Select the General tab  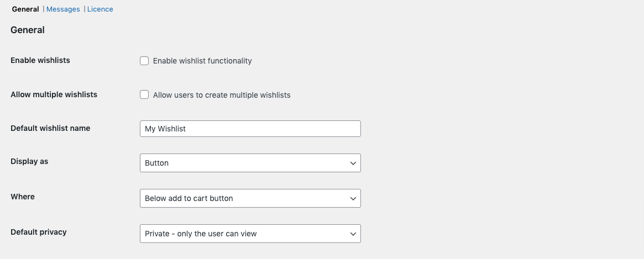pos(25,9)
